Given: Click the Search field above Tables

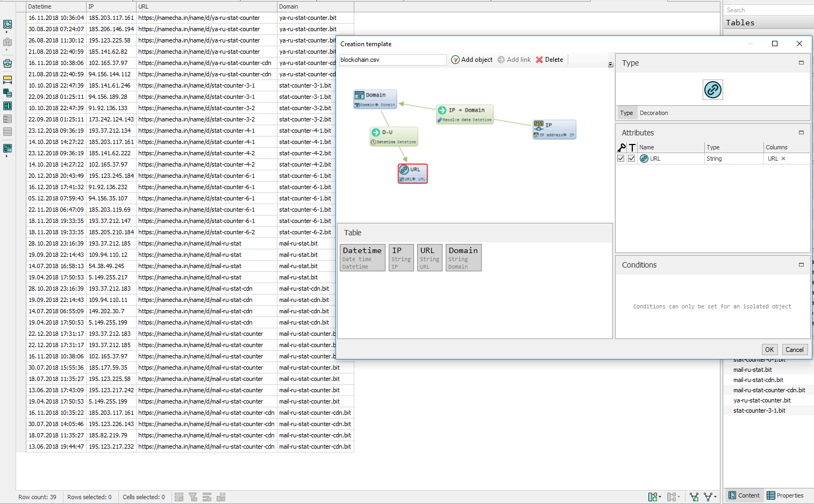Looking at the screenshot, I should click(x=769, y=10).
